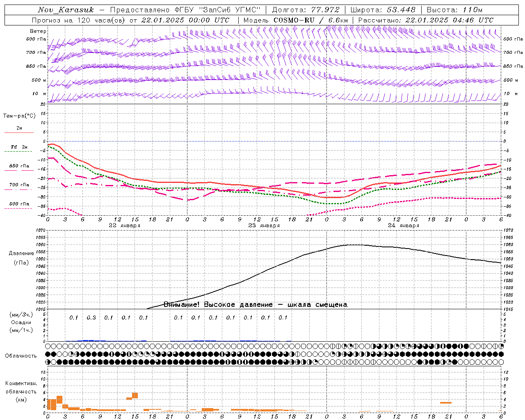This screenshot has height=420, width=525.
Task: Click the computed time Рассчитано: 22.01.2025 04:46 UTC
Action: [x=426, y=20]
